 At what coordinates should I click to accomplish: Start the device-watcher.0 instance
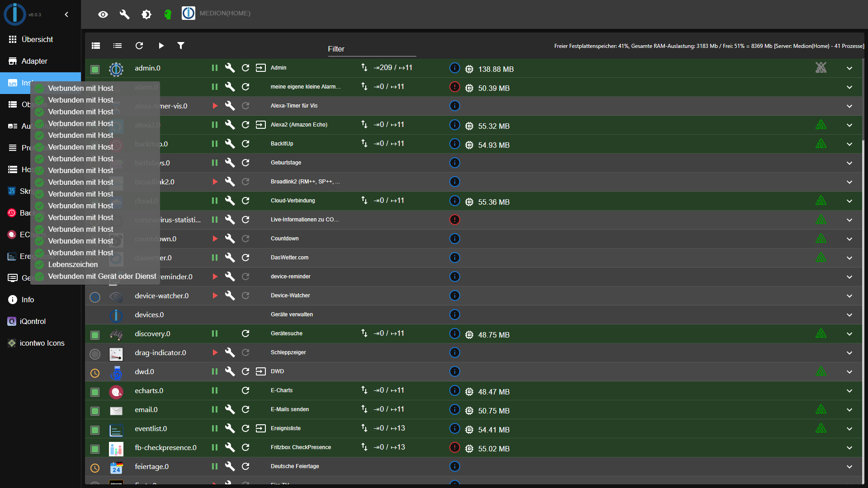215,296
